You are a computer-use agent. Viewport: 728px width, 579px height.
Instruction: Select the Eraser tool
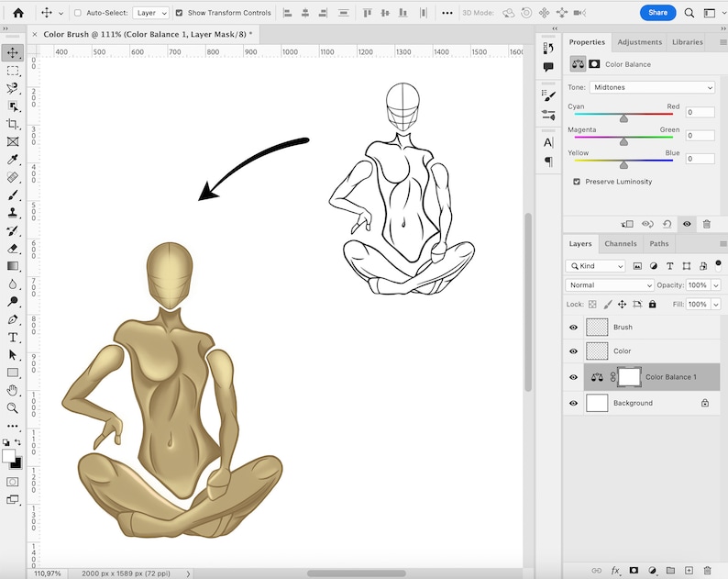pos(13,249)
